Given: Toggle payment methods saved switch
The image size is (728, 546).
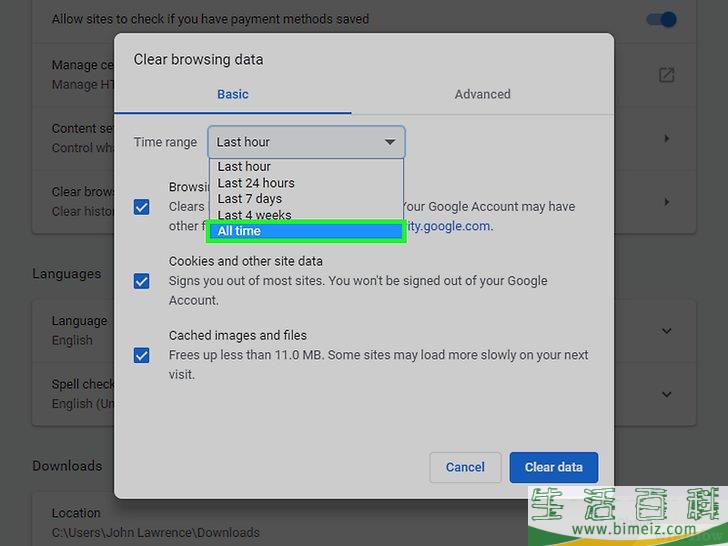Looking at the screenshot, I should [x=662, y=20].
